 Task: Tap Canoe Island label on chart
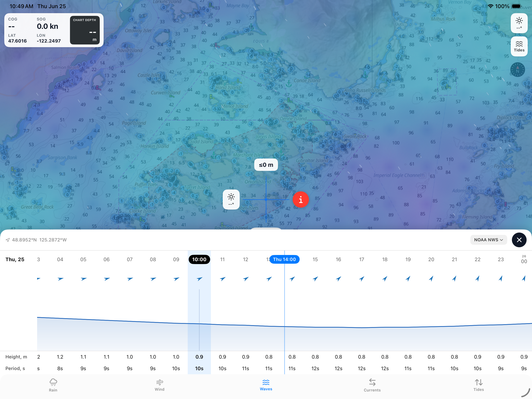(x=307, y=80)
